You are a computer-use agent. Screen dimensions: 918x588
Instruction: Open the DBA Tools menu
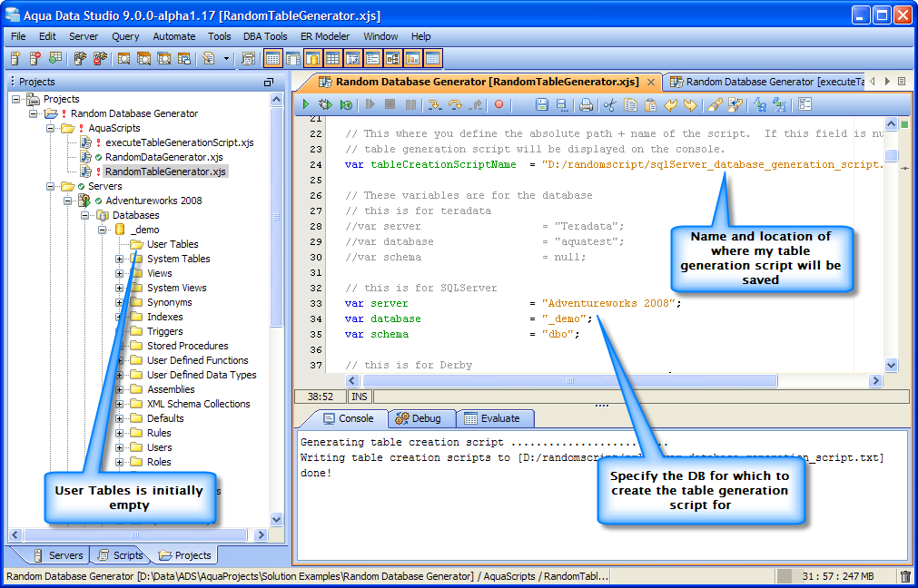coord(265,36)
